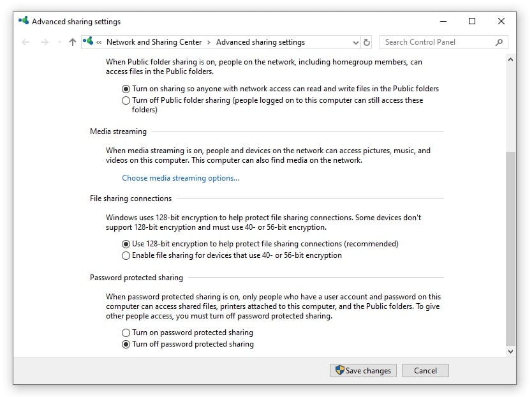
Task: Click the scrollbar up arrow
Action: tap(510, 60)
